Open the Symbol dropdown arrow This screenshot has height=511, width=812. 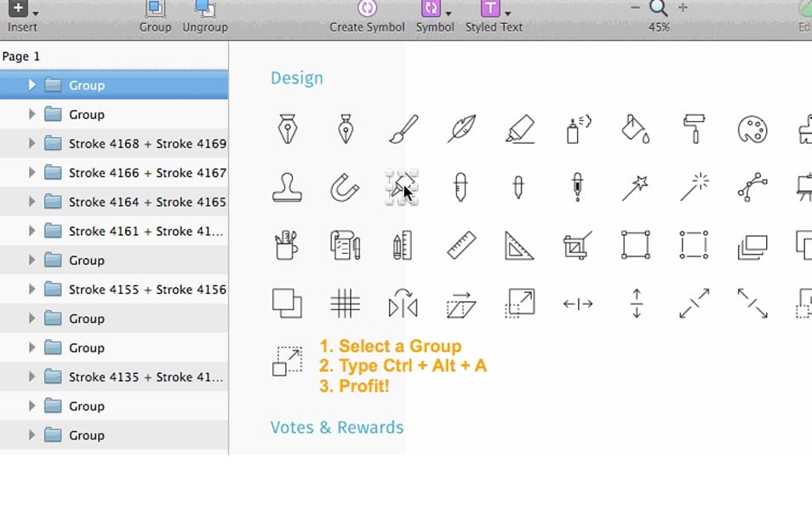[449, 14]
